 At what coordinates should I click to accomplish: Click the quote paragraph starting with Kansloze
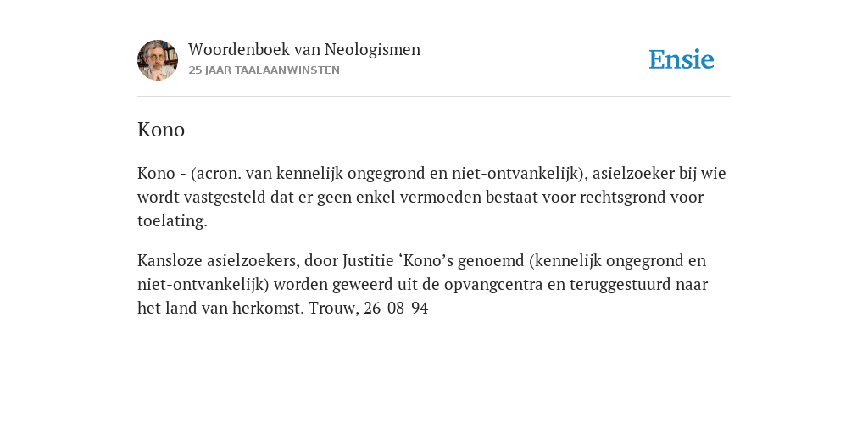422,284
